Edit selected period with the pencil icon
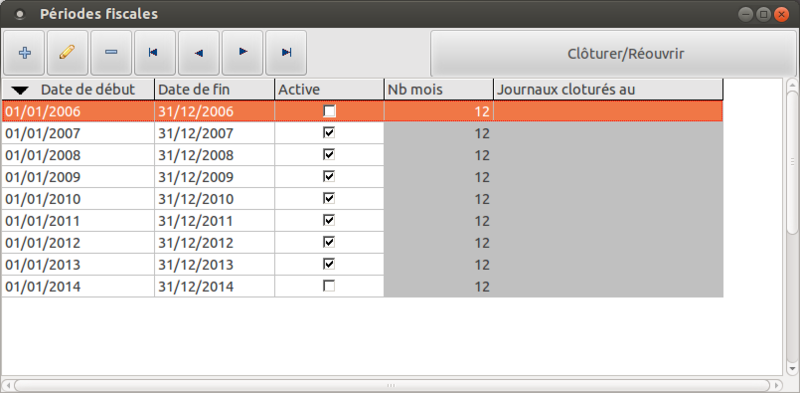This screenshot has width=800, height=393. tap(67, 53)
